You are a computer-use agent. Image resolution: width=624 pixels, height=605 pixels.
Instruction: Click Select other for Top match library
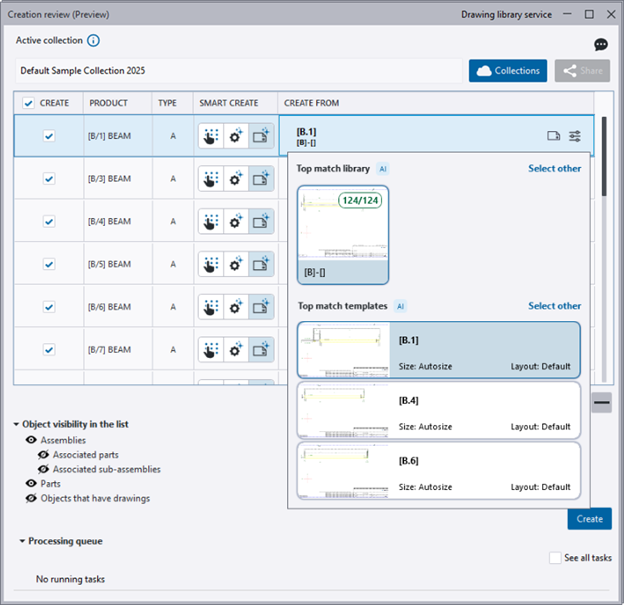click(x=554, y=169)
